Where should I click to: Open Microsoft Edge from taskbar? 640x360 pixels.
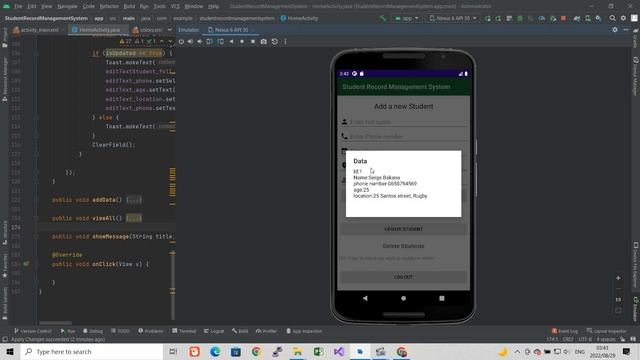(x=215, y=351)
